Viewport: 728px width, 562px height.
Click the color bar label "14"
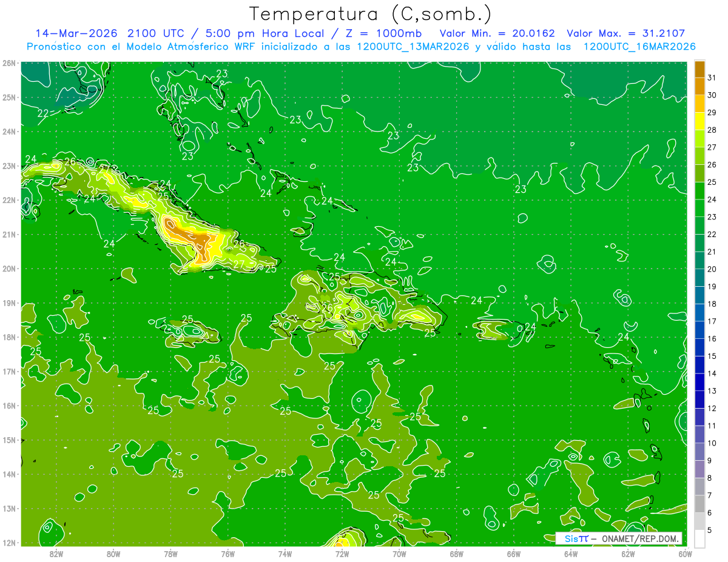[712, 373]
